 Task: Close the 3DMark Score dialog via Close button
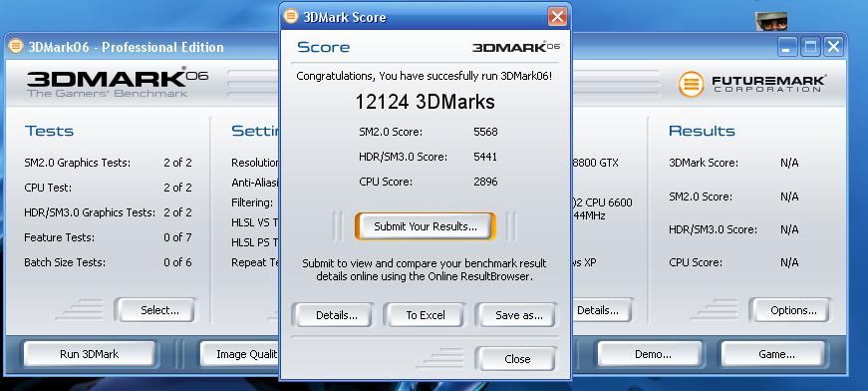tap(517, 359)
